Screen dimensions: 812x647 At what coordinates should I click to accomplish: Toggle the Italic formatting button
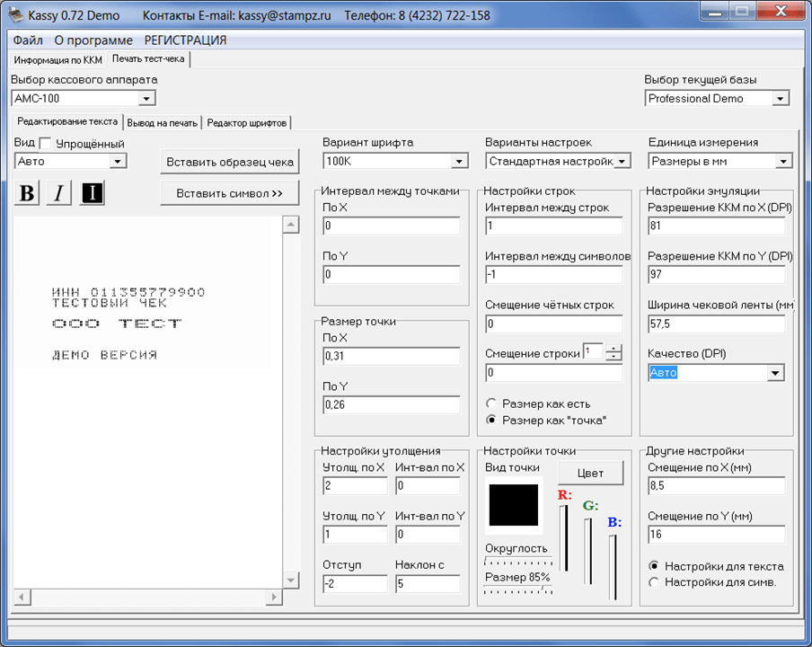(59, 193)
